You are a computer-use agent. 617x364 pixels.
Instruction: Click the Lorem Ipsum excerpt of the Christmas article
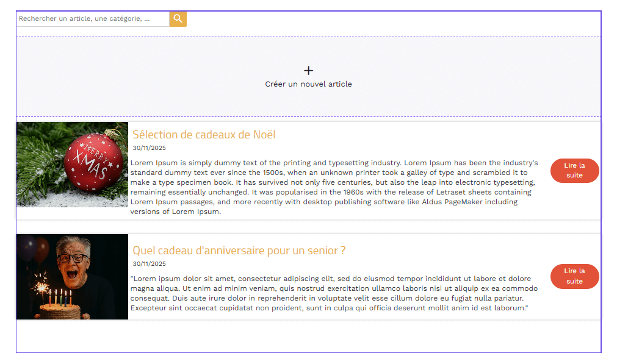point(334,187)
